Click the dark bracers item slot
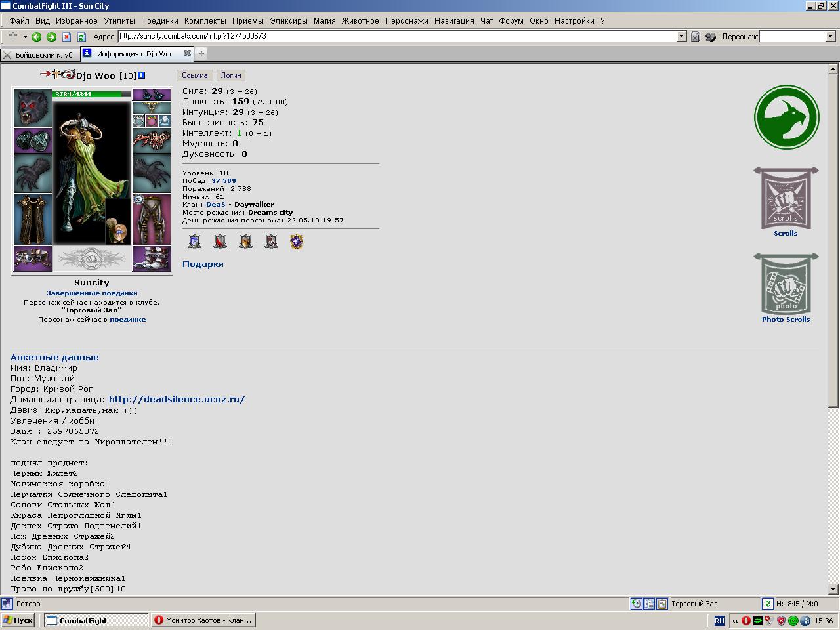Viewport: 840px width, 630px height. (33, 140)
